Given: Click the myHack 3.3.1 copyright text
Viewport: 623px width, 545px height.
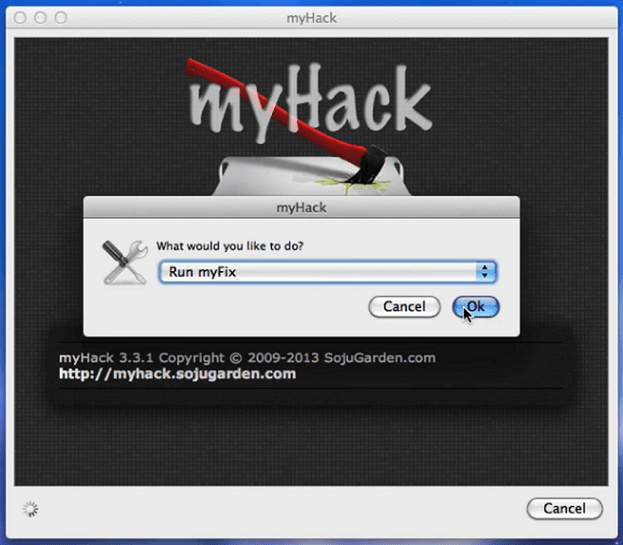Looking at the screenshot, I should tap(247, 358).
